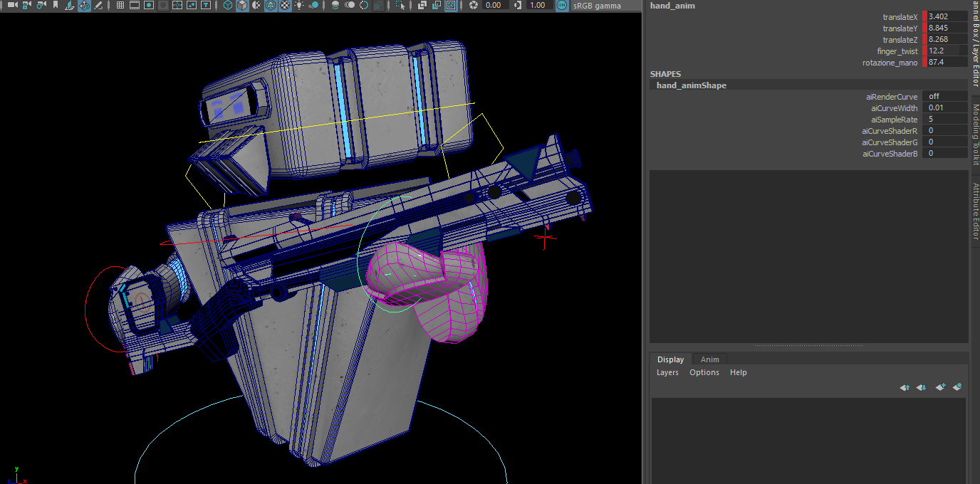Screen dimensions: 980x484
Task: Open camera attributes from the gear camera icon
Action: pos(42,5)
